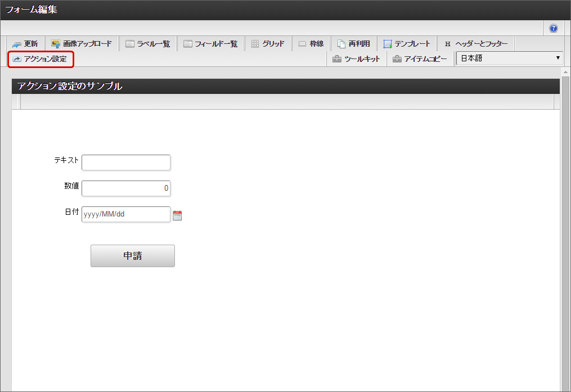Select the テキスト field label
The image size is (571, 392).
coord(66,160)
